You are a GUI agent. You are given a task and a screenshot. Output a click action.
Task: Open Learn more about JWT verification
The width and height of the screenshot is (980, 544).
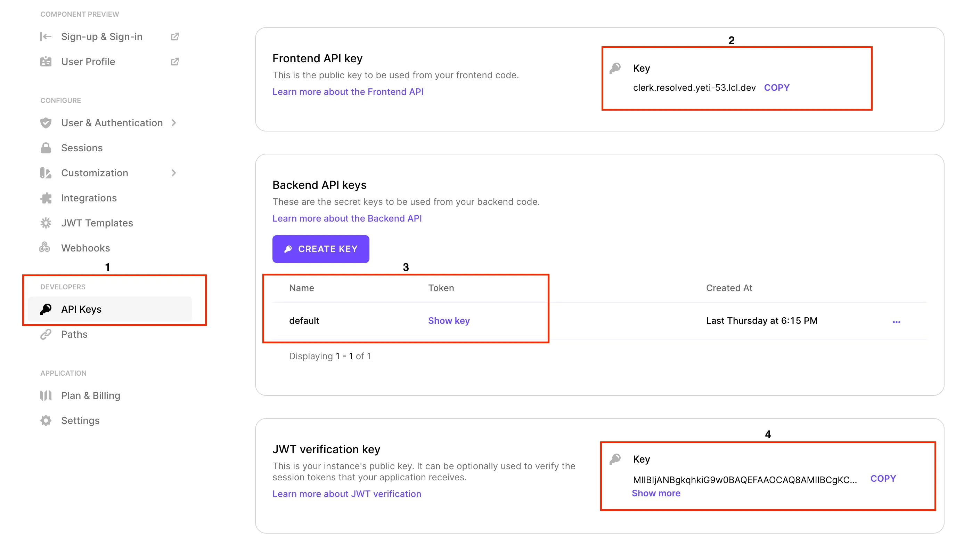(x=346, y=493)
